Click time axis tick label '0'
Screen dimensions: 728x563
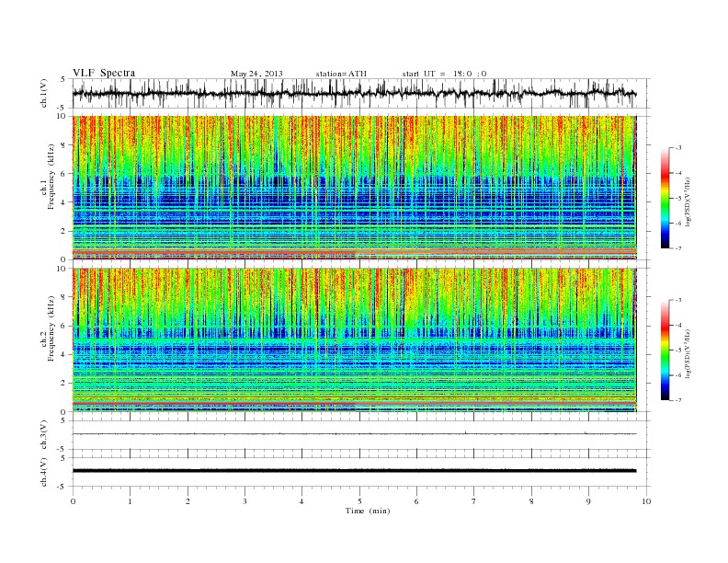tap(73, 501)
